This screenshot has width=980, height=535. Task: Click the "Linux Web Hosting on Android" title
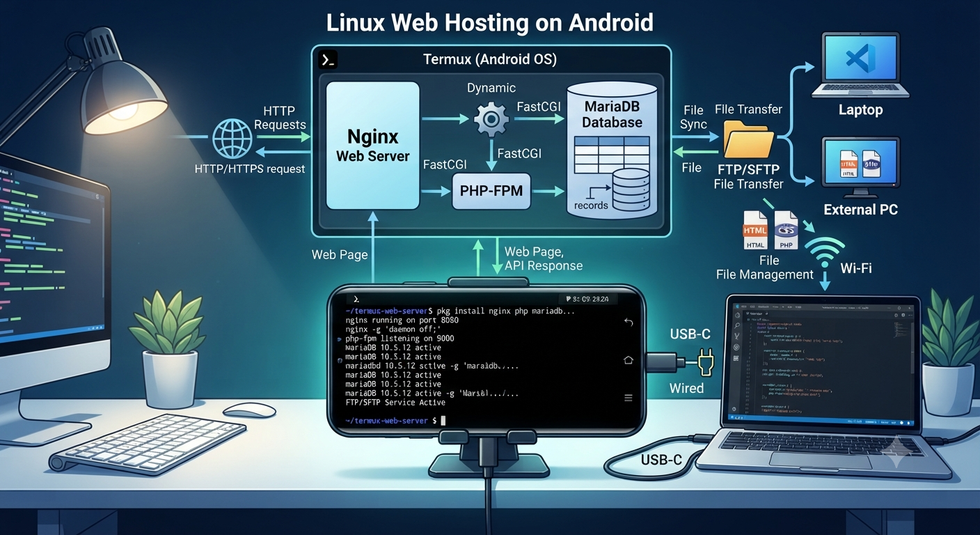[490, 22]
